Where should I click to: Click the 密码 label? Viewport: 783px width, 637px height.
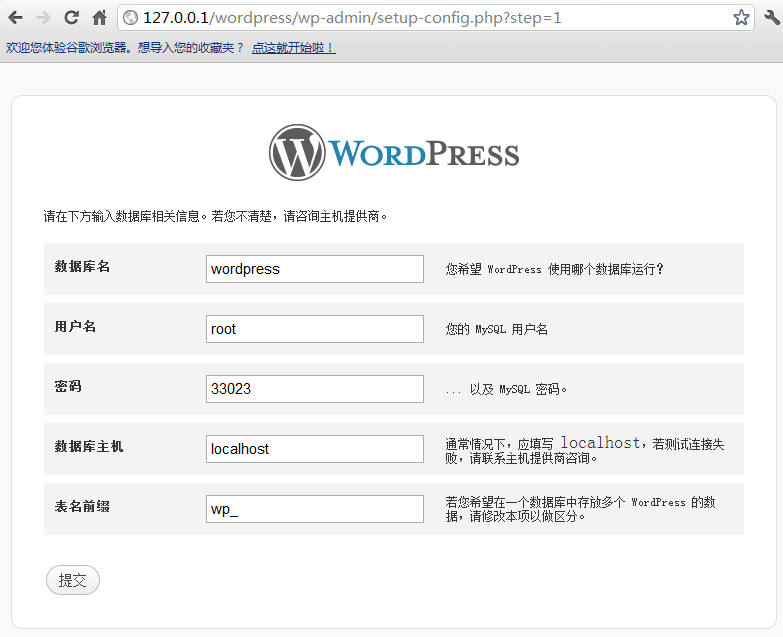[68, 386]
